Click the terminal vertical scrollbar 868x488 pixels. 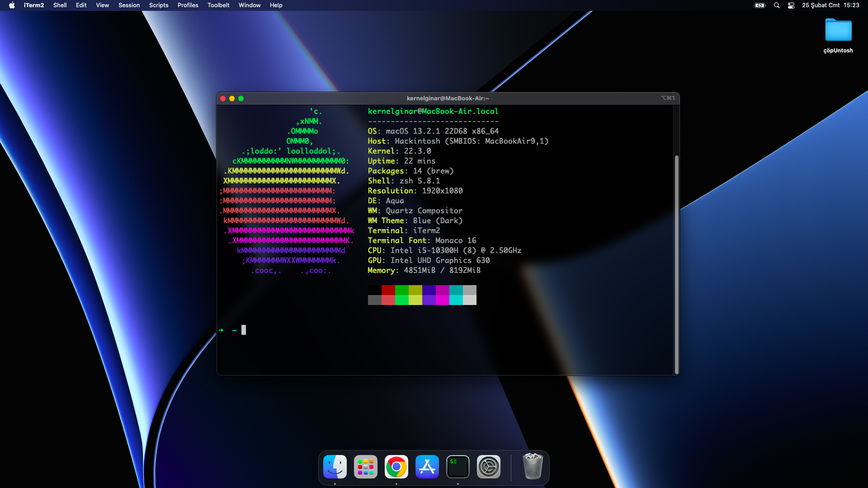(676, 264)
